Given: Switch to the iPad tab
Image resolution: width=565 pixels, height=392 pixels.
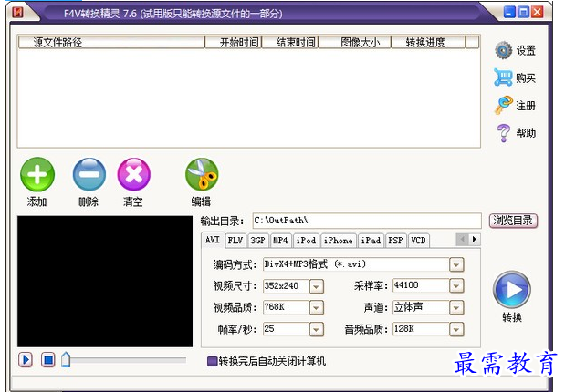Looking at the screenshot, I should coord(371,241).
